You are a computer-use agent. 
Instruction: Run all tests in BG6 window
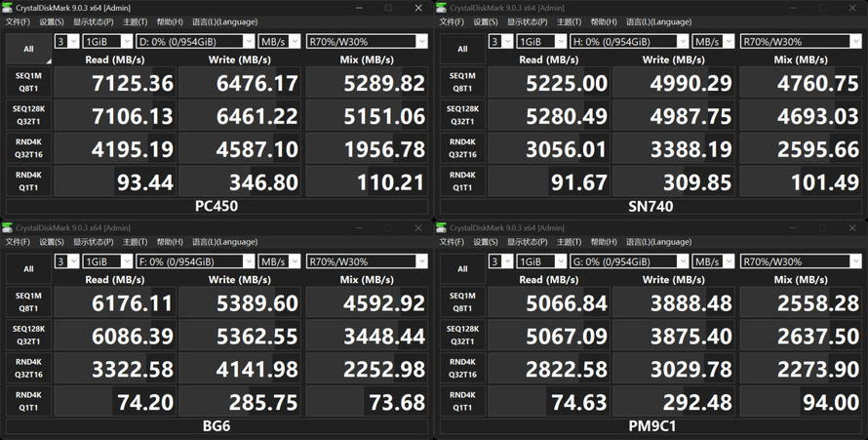[x=29, y=269]
